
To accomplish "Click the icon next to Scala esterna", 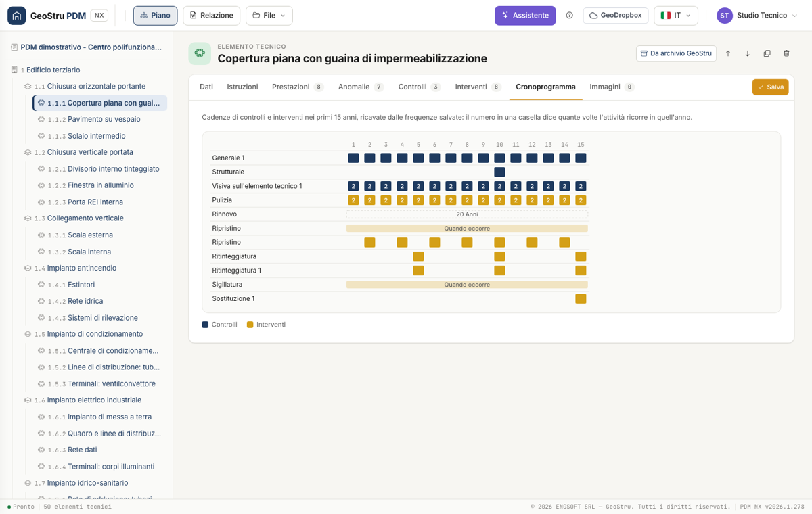I will pos(41,235).
